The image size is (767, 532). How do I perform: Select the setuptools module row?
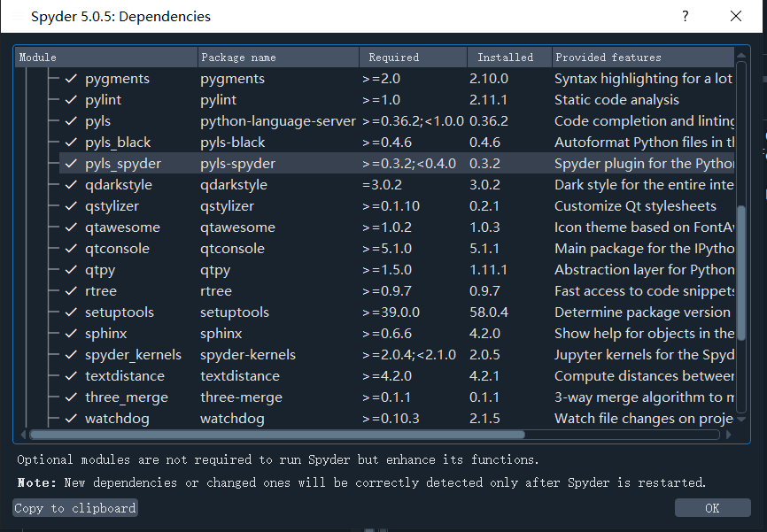coord(397,312)
